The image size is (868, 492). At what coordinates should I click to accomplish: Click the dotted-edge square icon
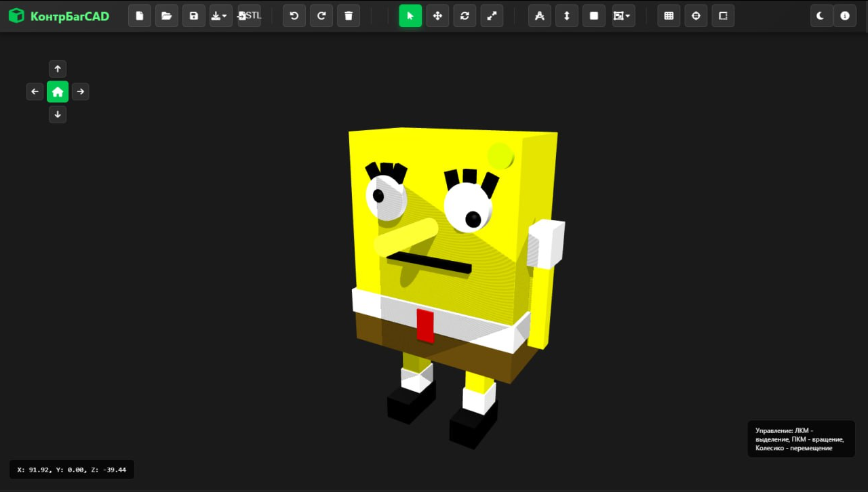723,16
